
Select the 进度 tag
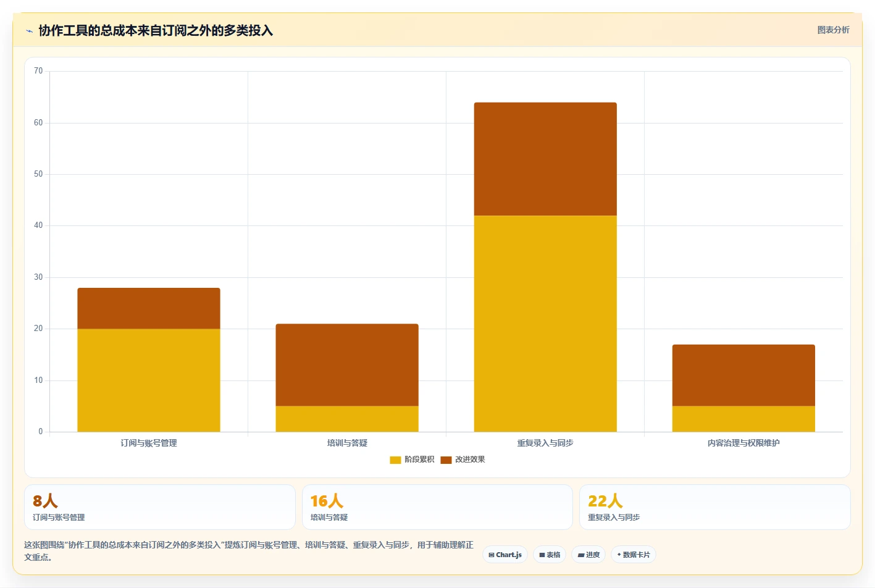(x=588, y=555)
